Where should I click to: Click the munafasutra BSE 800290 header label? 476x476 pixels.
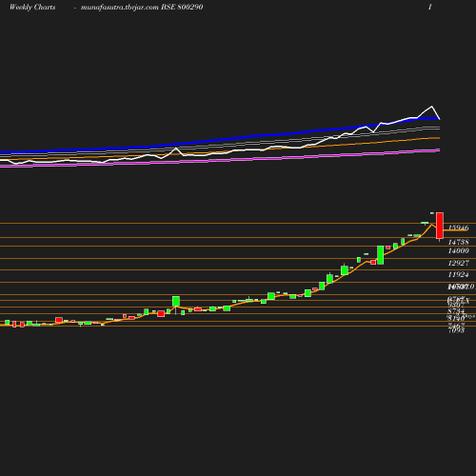tap(142, 8)
